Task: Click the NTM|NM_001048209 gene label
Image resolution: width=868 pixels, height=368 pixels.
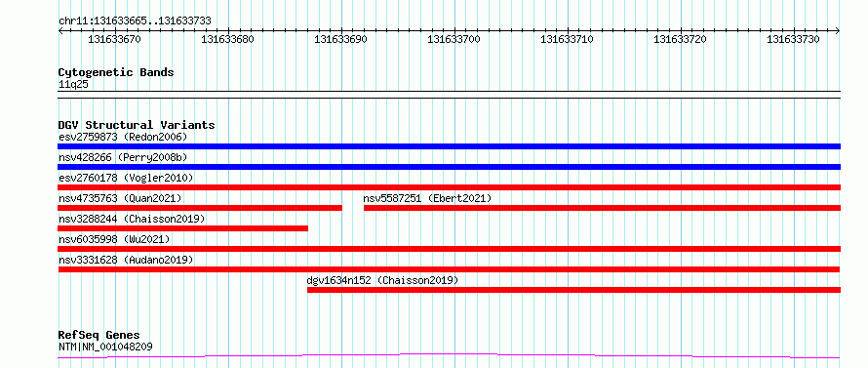Action: (x=105, y=347)
